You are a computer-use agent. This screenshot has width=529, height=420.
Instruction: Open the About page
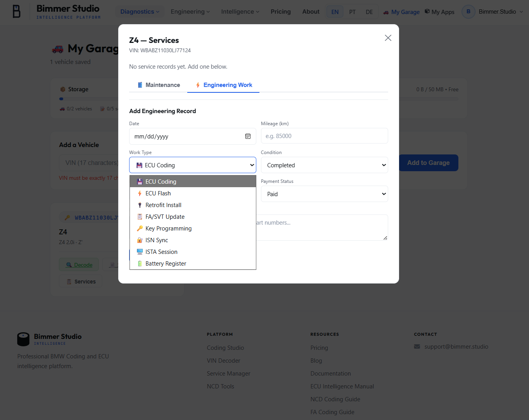click(x=311, y=12)
